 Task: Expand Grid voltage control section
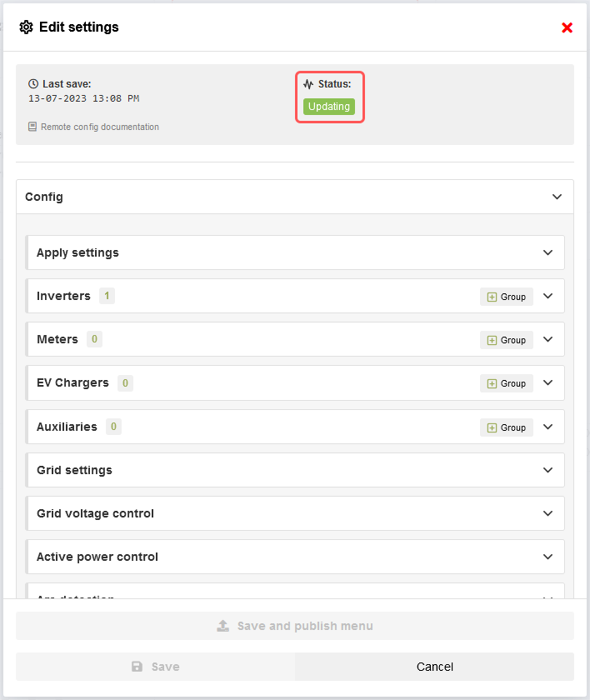295,513
